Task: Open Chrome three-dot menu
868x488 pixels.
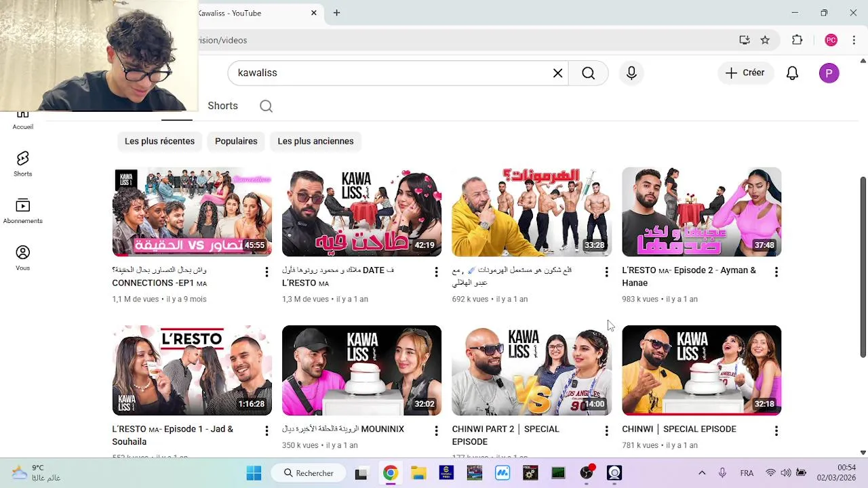Action: tap(854, 40)
